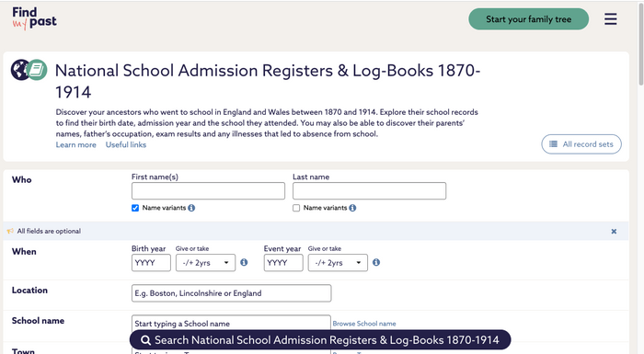The image size is (644, 354).
Task: Click info icon next to event year range
Action: 376,262
